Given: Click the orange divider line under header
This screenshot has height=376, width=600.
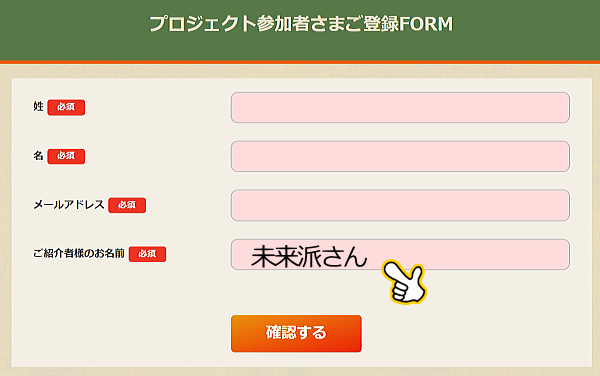Looking at the screenshot, I should point(300,62).
